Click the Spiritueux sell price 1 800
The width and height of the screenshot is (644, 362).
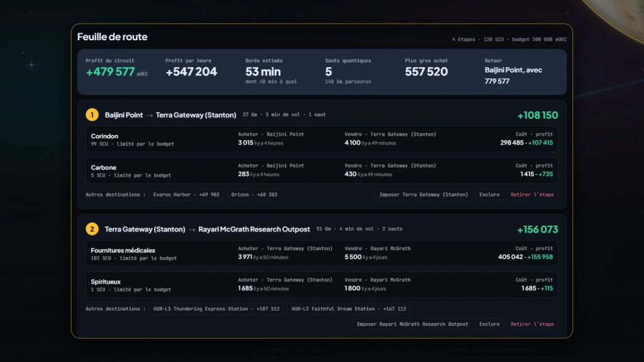pos(352,288)
